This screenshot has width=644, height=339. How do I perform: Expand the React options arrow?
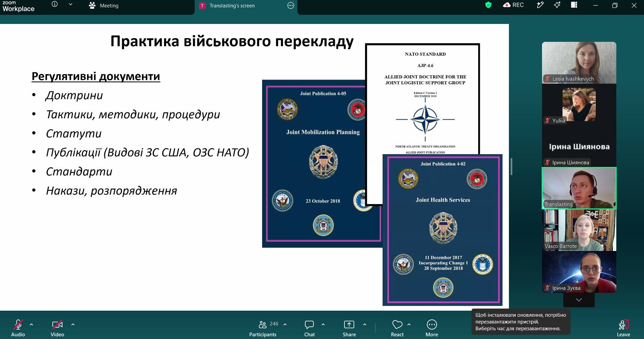(409, 324)
